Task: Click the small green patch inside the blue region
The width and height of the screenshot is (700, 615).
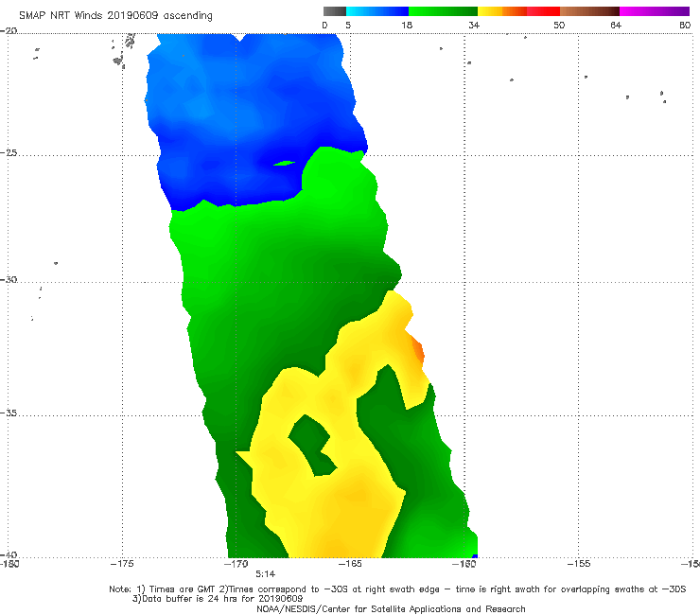Action: (284, 163)
